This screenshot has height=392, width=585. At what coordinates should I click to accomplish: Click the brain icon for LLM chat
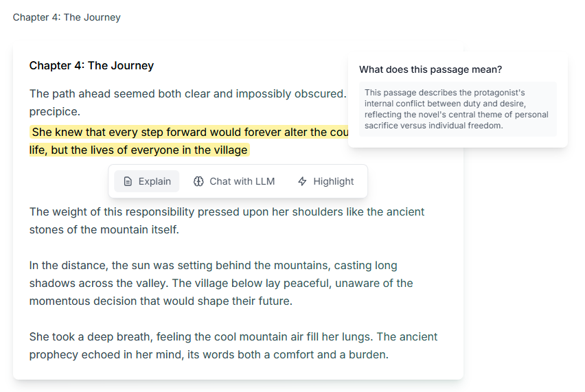(198, 181)
